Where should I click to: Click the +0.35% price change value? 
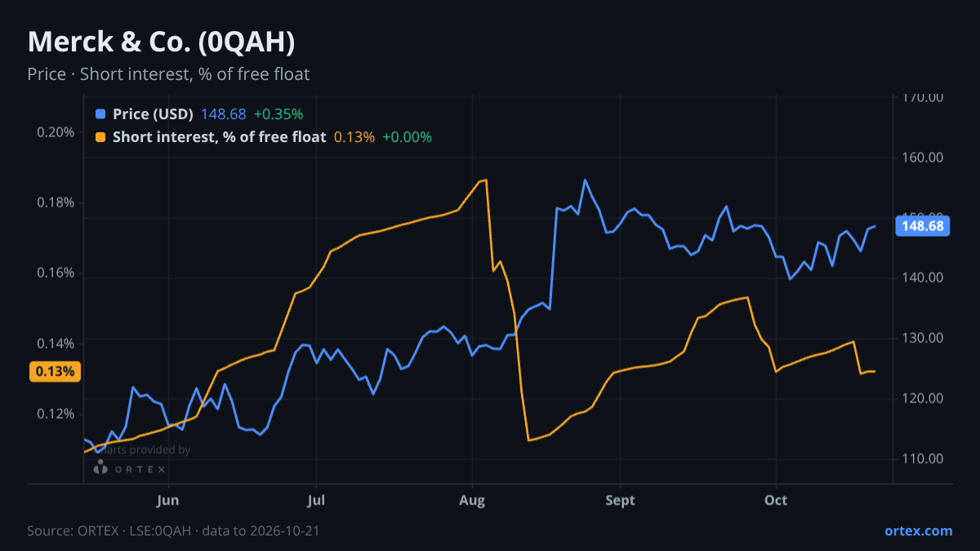click(278, 114)
